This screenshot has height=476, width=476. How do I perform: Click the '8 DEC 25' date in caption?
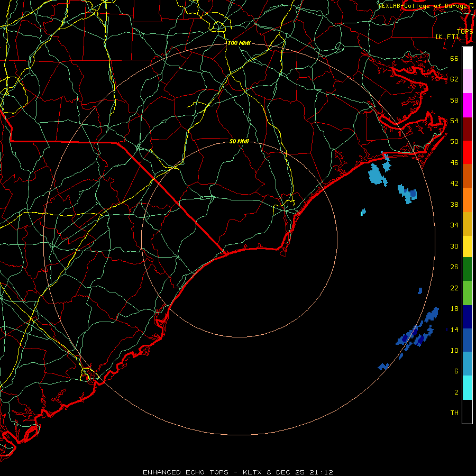(286, 472)
